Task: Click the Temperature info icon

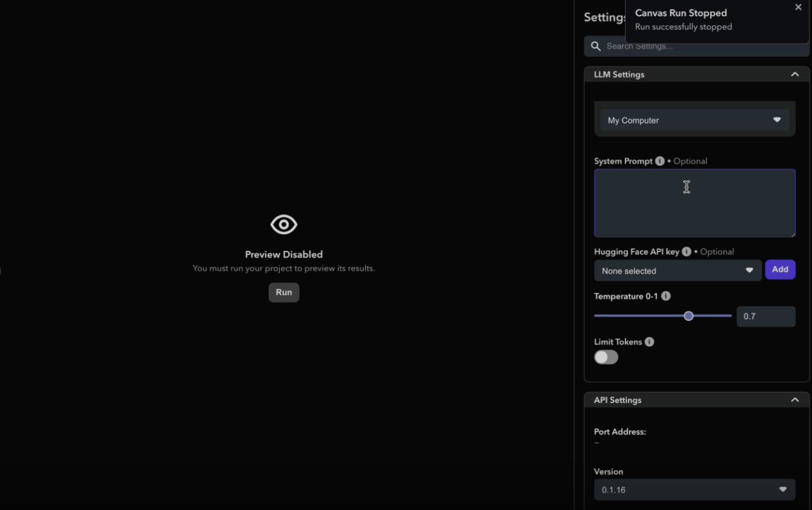Action: (x=666, y=296)
